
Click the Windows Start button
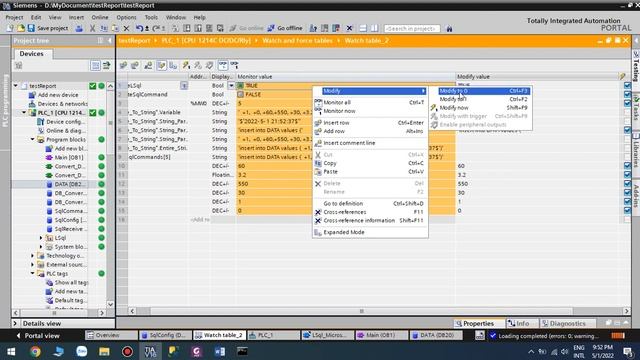point(11,351)
